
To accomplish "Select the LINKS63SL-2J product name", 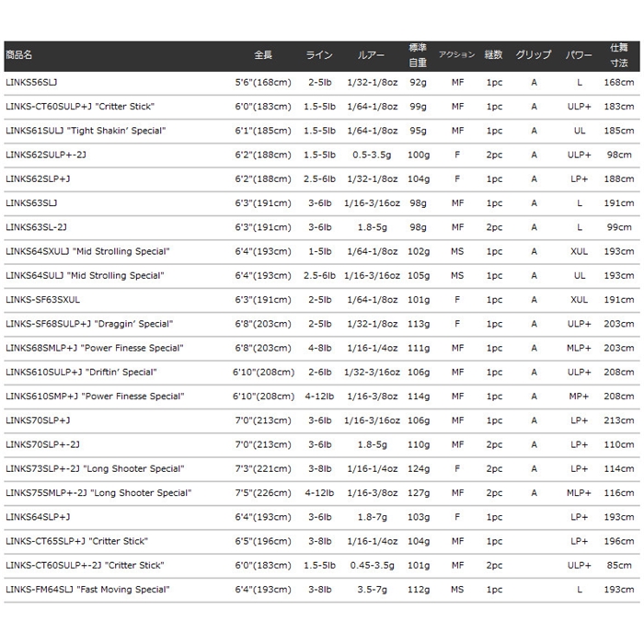I will coord(36,227).
